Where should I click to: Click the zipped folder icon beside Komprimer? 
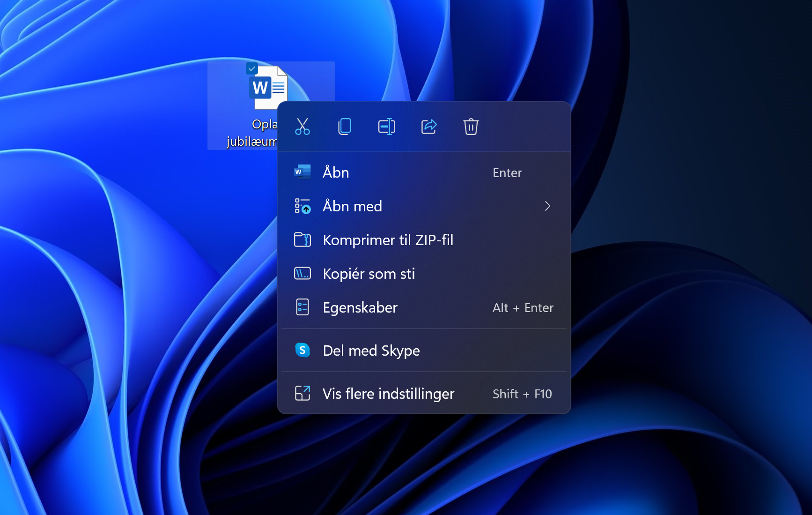pos(303,240)
